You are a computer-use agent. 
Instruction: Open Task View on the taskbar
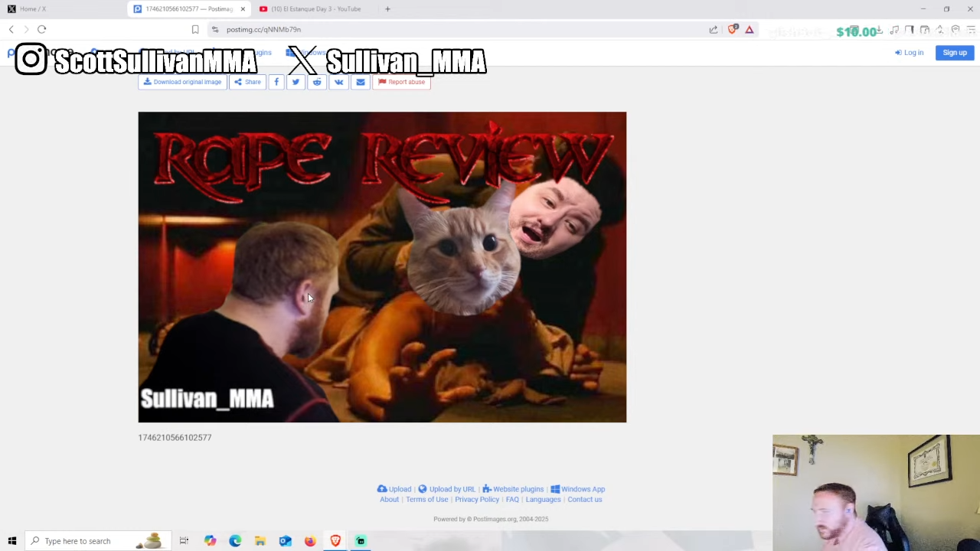tap(184, 541)
